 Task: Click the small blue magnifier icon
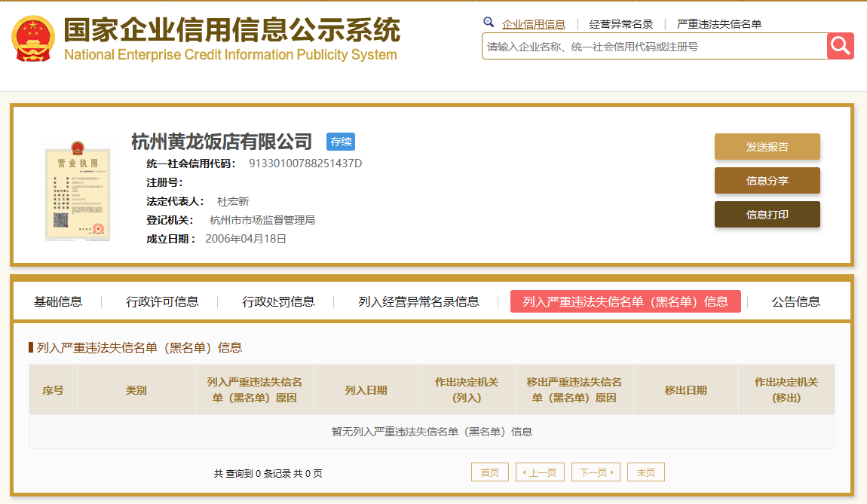(489, 22)
